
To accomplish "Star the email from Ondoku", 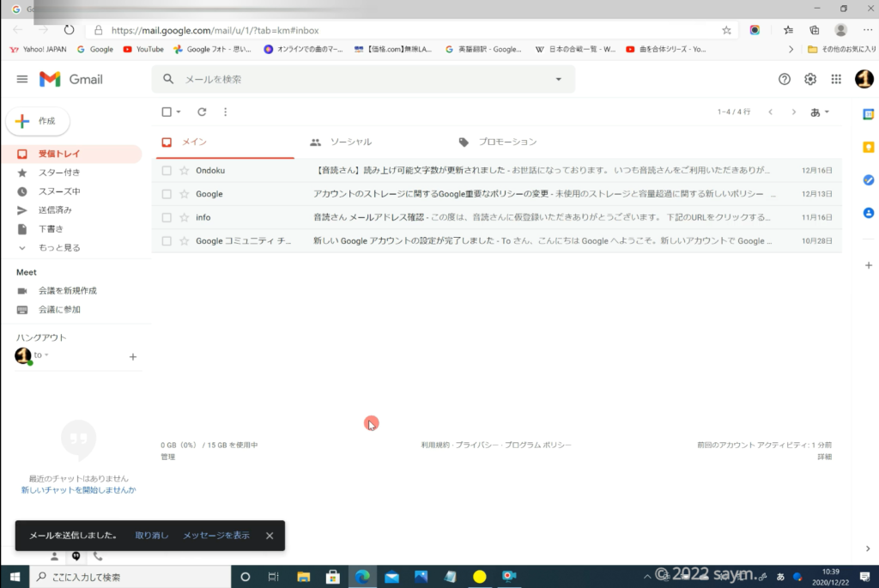I will point(184,171).
